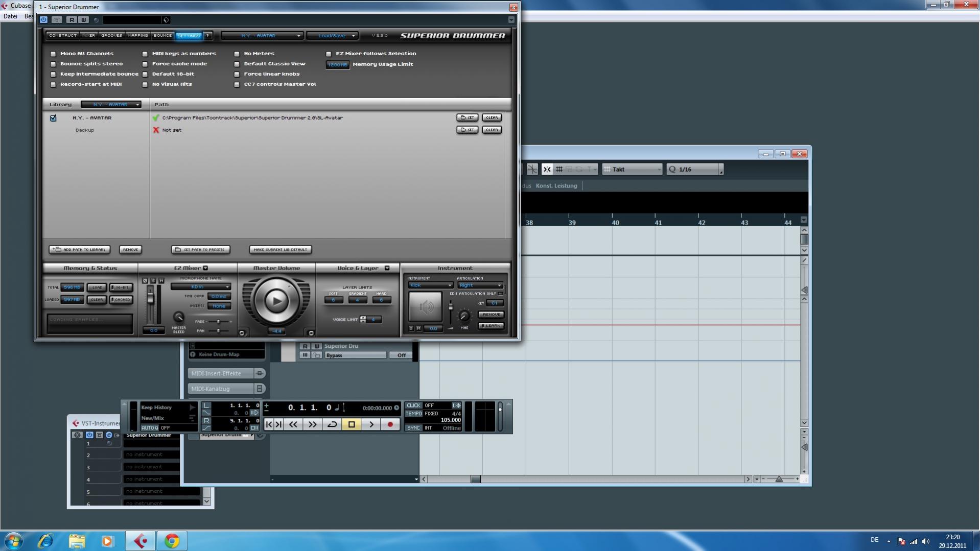Enable MIDI keys as numbers checkbox
Viewport: 980px width, 551px height.
[x=145, y=54]
